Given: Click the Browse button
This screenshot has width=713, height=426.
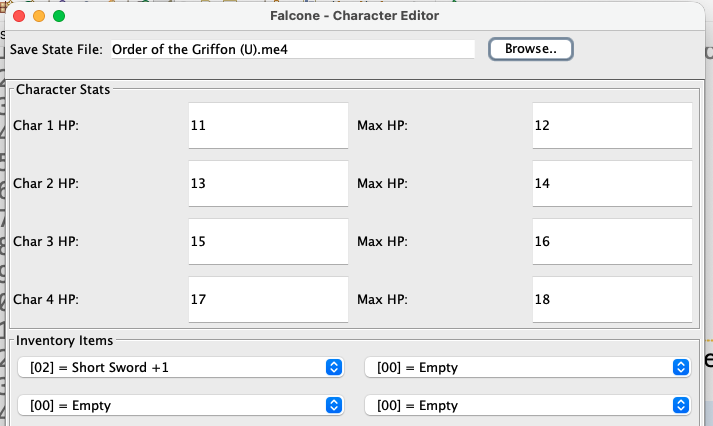Looking at the screenshot, I should coord(530,49).
